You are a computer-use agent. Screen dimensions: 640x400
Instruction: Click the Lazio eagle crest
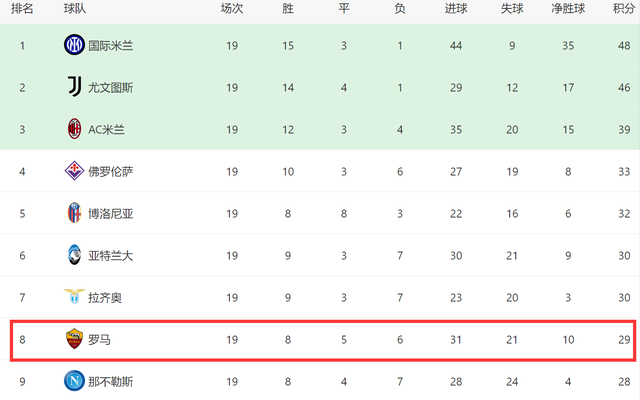[74, 297]
